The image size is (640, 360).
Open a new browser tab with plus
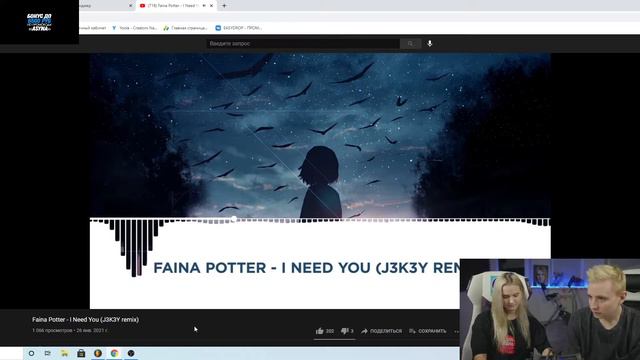pos(224,6)
